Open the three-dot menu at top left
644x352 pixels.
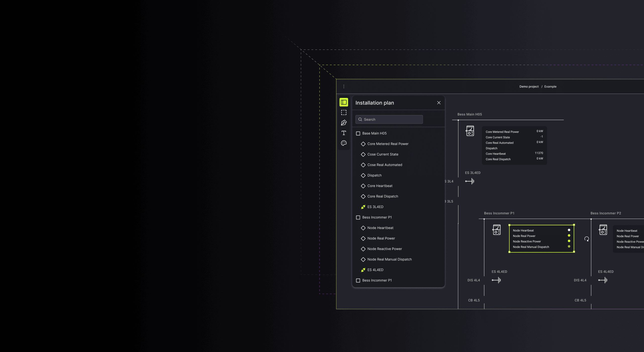[x=344, y=86]
